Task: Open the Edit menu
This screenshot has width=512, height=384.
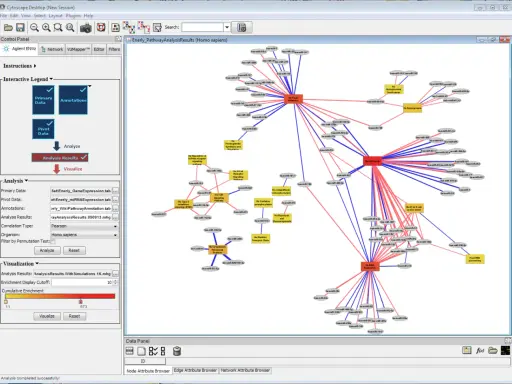Action: point(14,16)
